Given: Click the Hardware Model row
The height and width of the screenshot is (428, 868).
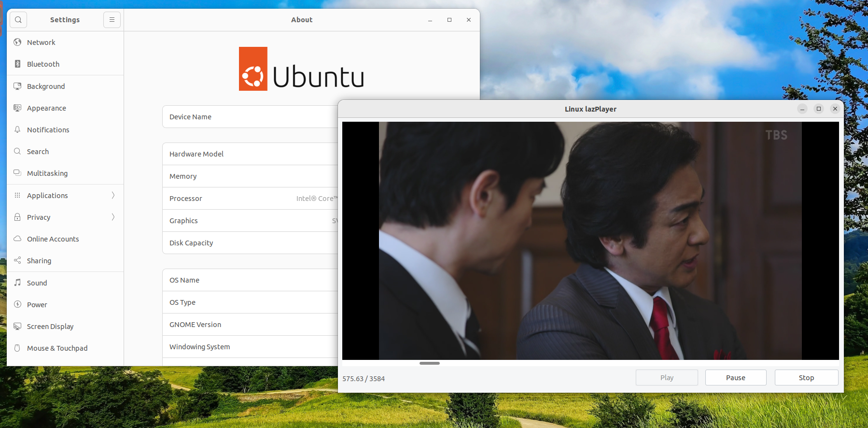Looking at the screenshot, I should 250,154.
